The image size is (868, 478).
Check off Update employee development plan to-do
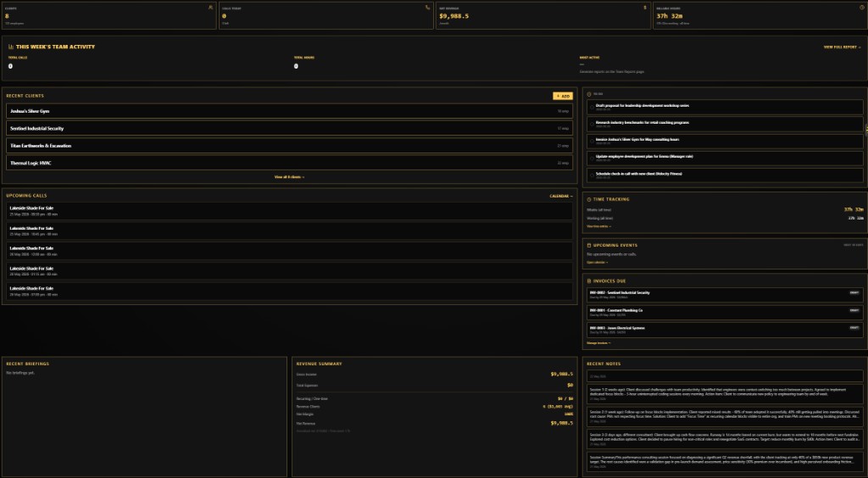592,158
